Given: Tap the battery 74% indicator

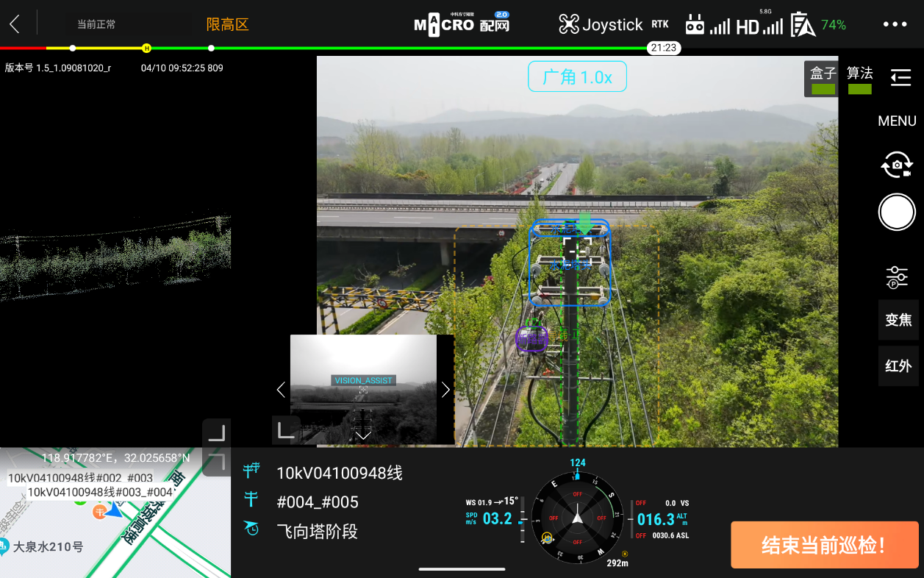Looking at the screenshot, I should 819,25.
